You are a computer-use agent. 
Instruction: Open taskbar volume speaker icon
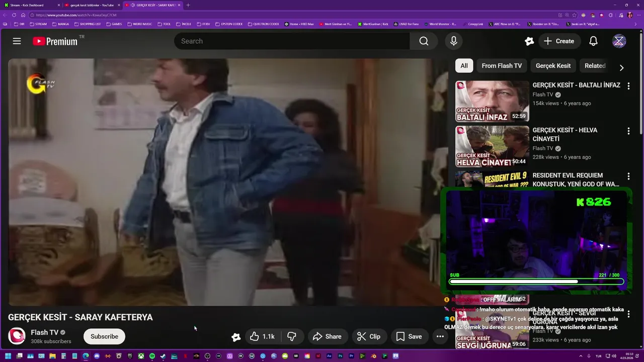click(x=614, y=356)
